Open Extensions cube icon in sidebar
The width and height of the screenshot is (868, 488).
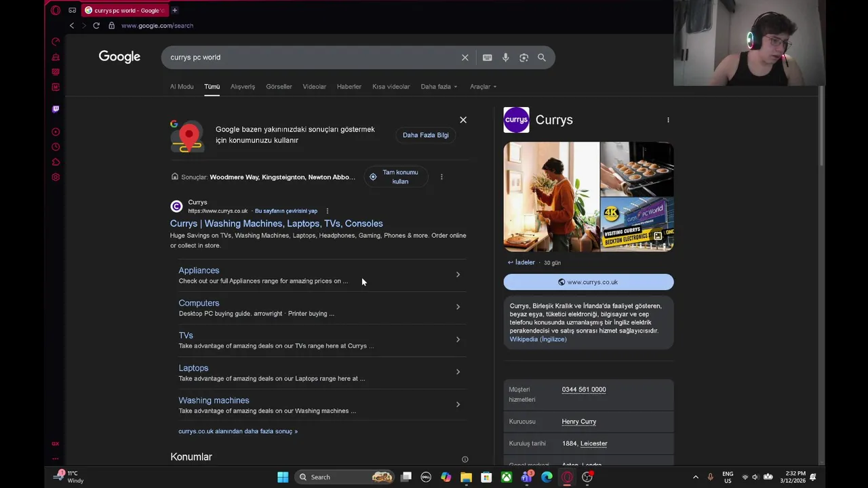click(56, 162)
